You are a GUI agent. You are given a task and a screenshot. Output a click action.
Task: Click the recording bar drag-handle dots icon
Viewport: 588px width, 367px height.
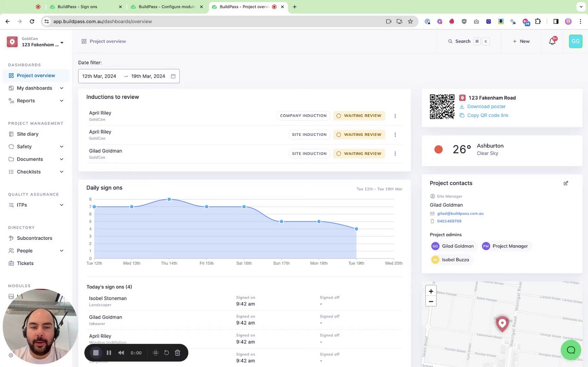(x=156, y=353)
